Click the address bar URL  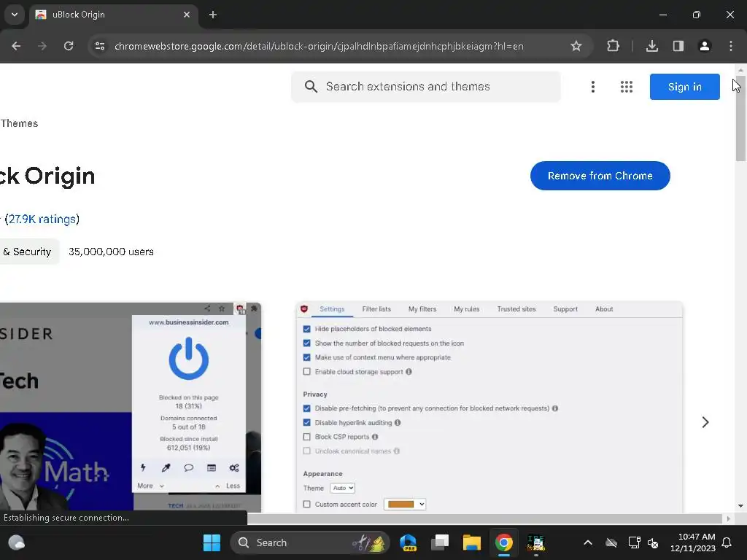point(319,46)
